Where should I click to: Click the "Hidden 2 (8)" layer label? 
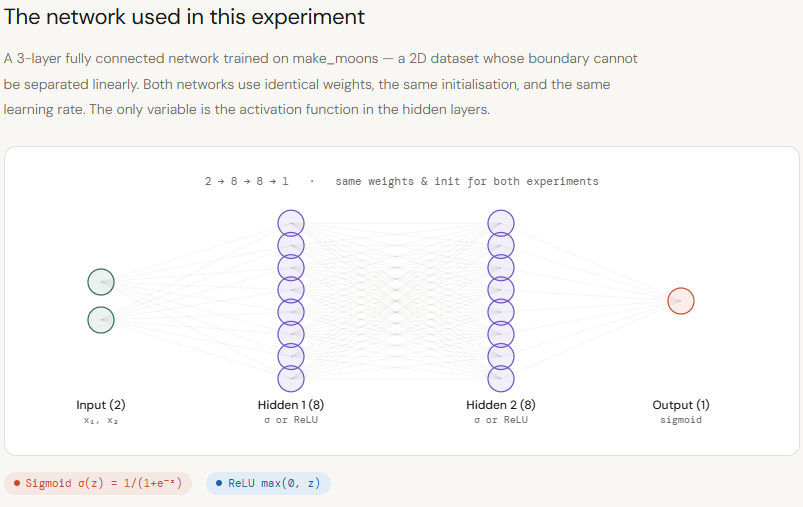[x=500, y=405]
